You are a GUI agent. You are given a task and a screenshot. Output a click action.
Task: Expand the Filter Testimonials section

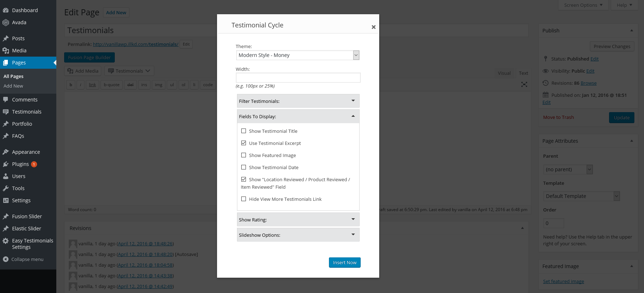tap(298, 101)
